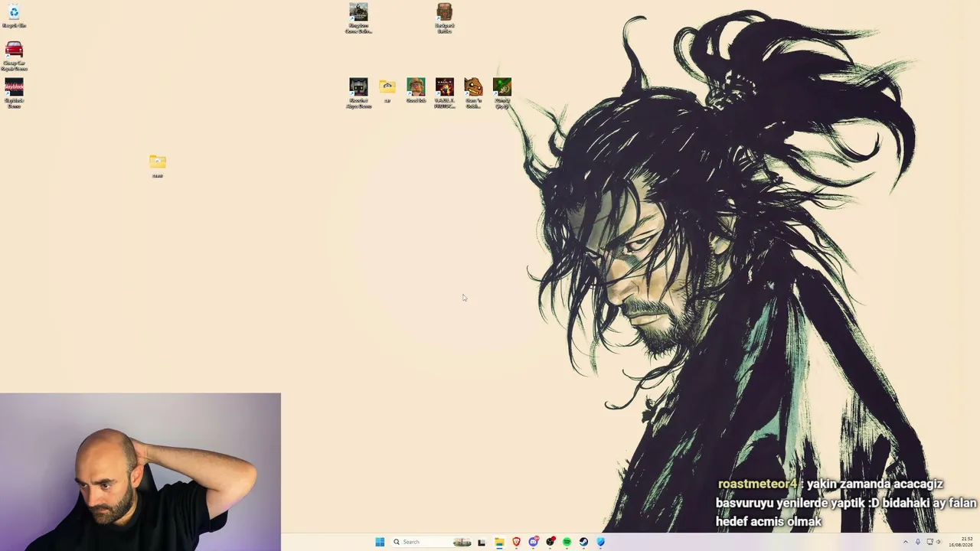This screenshot has height=551, width=980.
Task: Open File Explorer from the taskbar
Action: (499, 542)
